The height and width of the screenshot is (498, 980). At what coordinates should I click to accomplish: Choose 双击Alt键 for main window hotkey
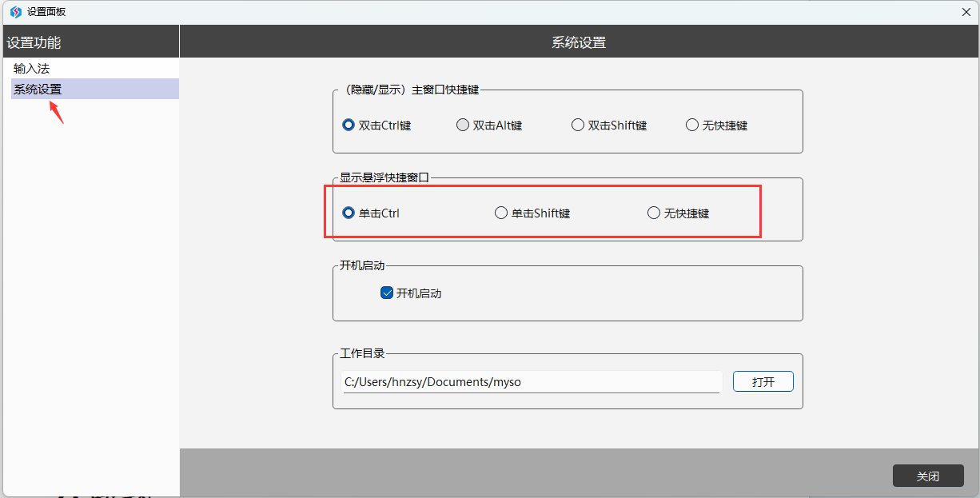[x=463, y=125]
